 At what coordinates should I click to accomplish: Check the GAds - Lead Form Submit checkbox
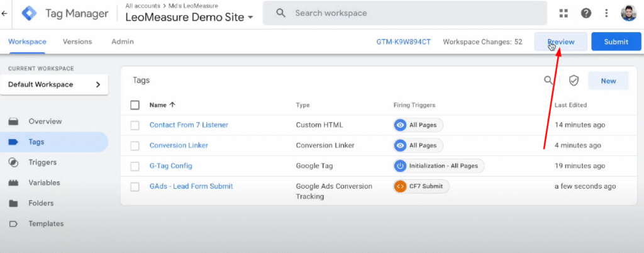(x=135, y=187)
